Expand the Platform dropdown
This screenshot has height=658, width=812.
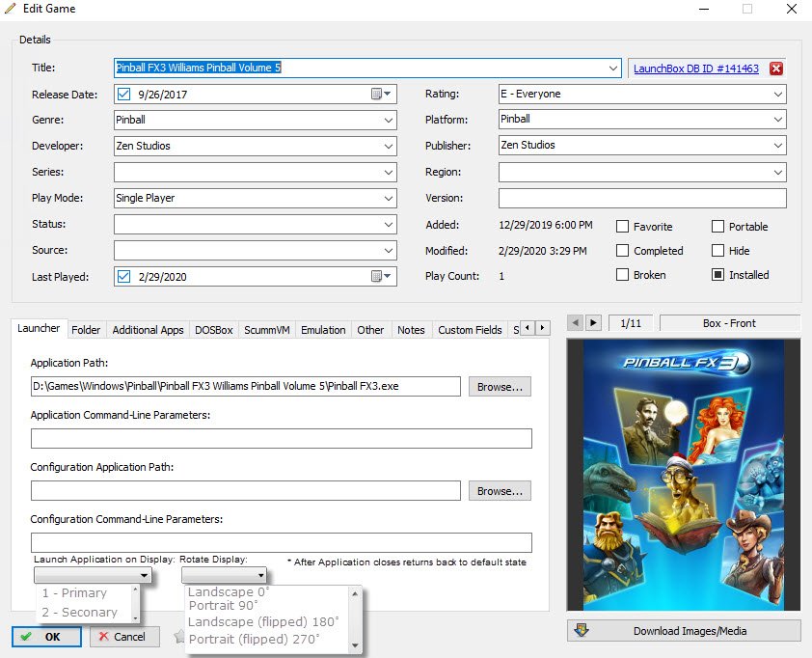(x=778, y=120)
